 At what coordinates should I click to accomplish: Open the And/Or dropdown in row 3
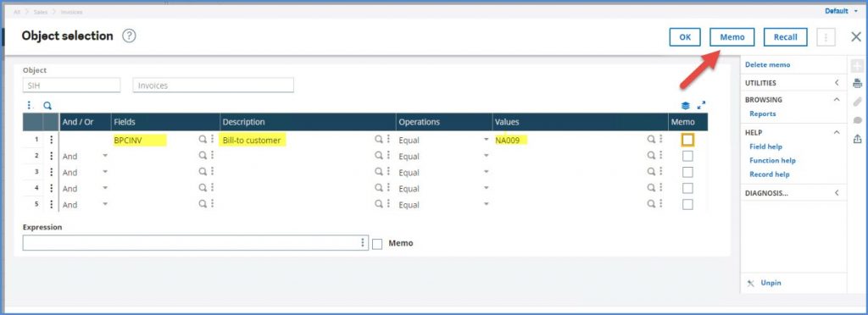104,172
